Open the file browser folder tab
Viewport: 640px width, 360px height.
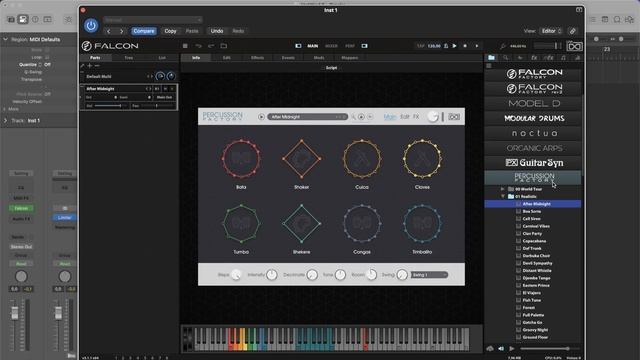[x=491, y=58]
